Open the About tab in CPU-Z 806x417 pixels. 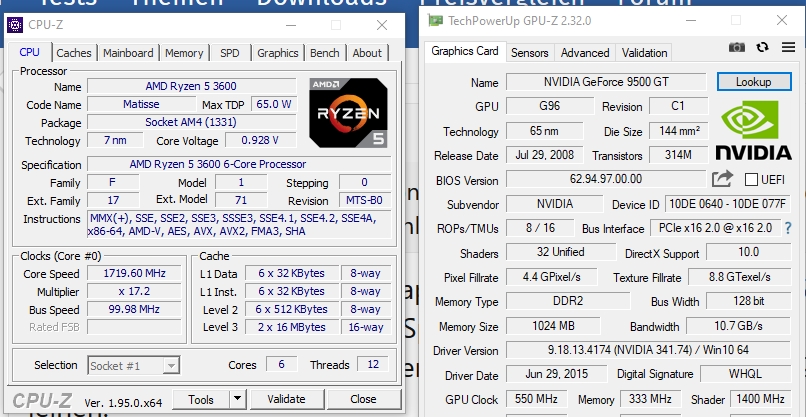tap(367, 53)
